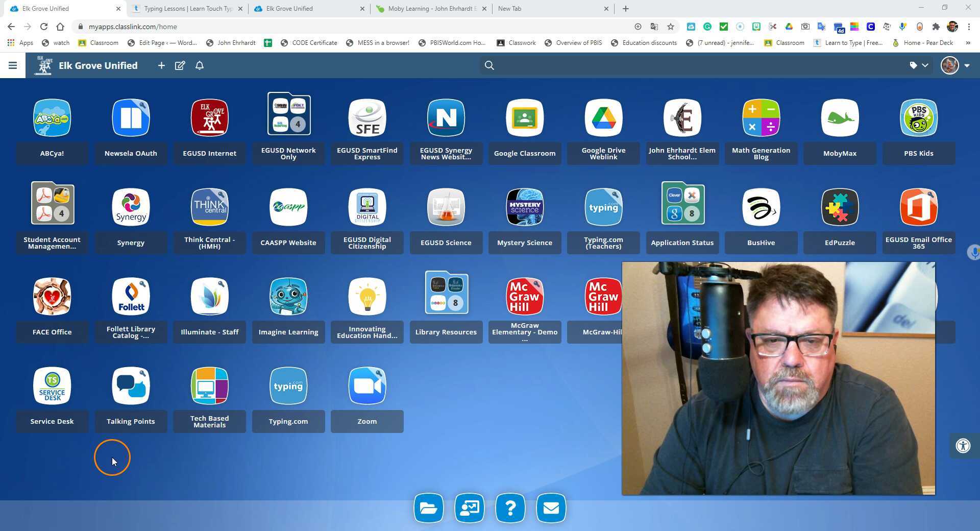The image size is (980, 531).
Task: Click the notifications bell icon
Action: click(x=200, y=65)
